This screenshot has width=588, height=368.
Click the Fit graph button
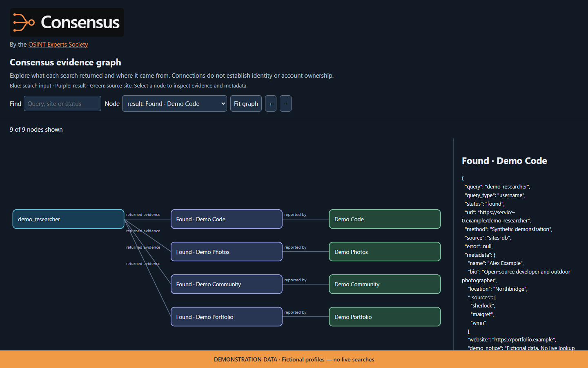pyautogui.click(x=246, y=103)
